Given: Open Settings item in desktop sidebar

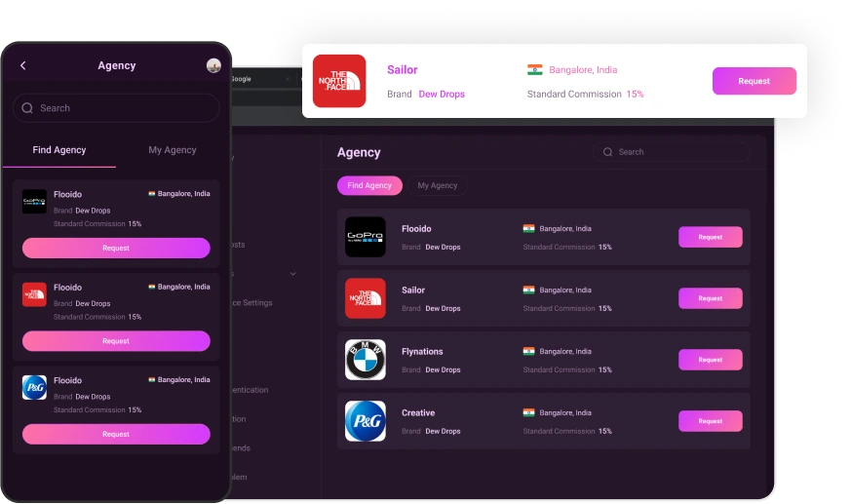Looking at the screenshot, I should (252, 303).
